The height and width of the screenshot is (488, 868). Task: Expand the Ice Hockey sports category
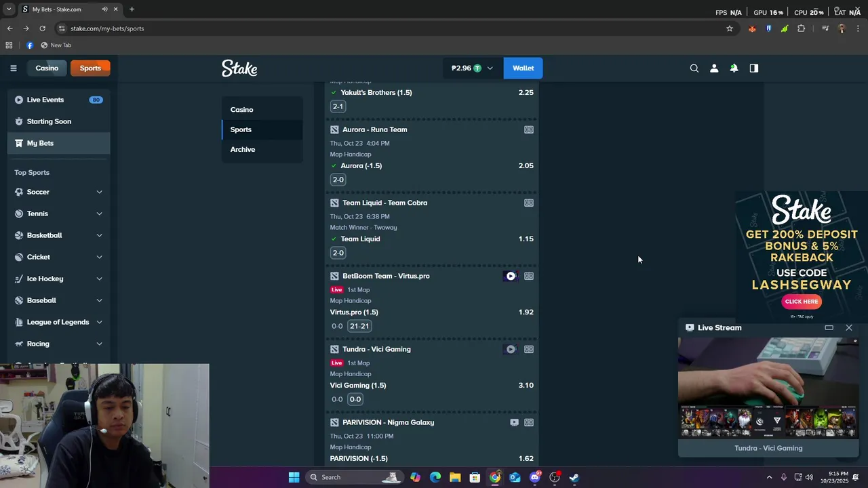[x=99, y=279]
